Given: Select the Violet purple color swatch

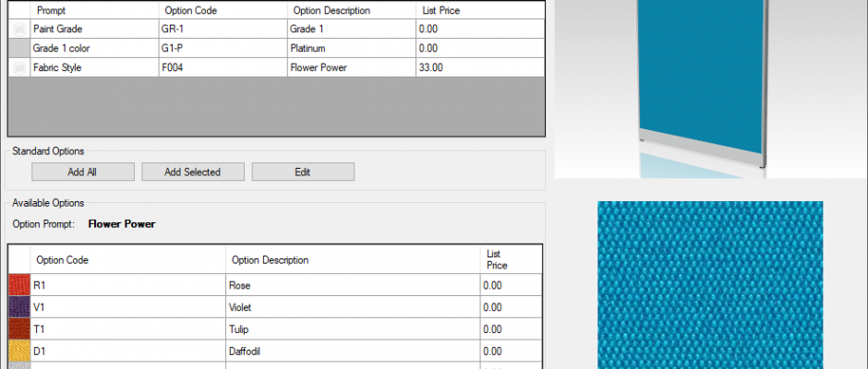Looking at the screenshot, I should pyautogui.click(x=19, y=307).
